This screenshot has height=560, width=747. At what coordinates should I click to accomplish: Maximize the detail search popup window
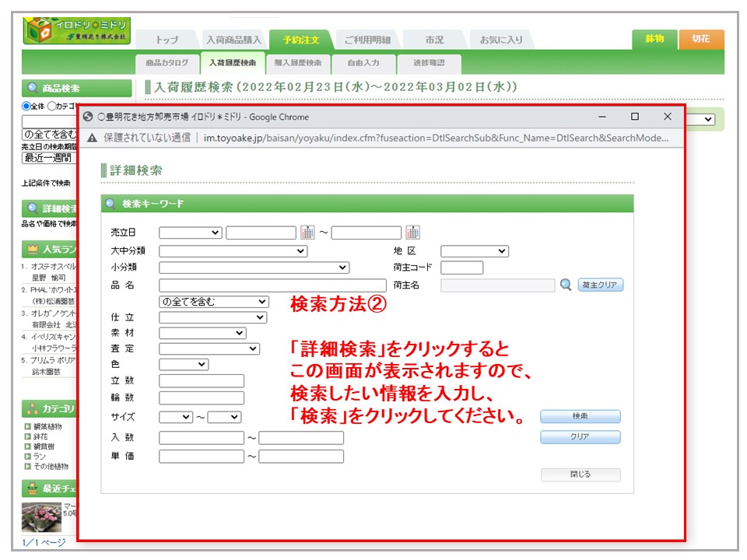pos(635,117)
